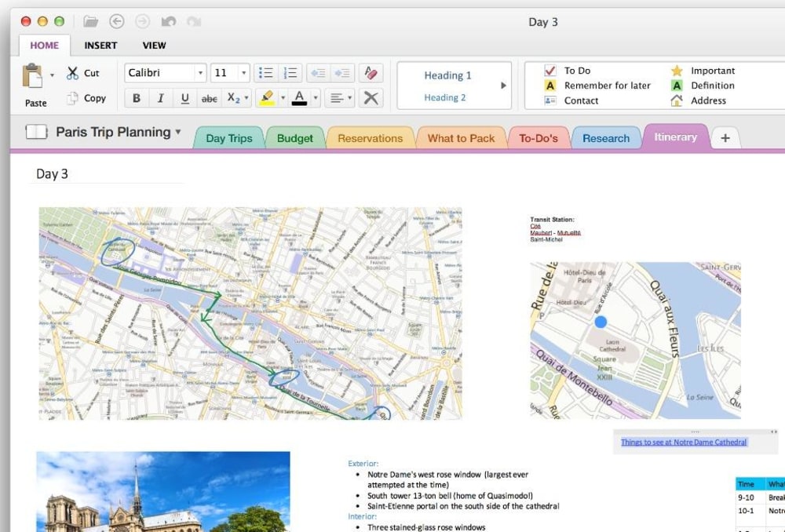
Task: Apply the Heading 2 style
Action: point(444,97)
